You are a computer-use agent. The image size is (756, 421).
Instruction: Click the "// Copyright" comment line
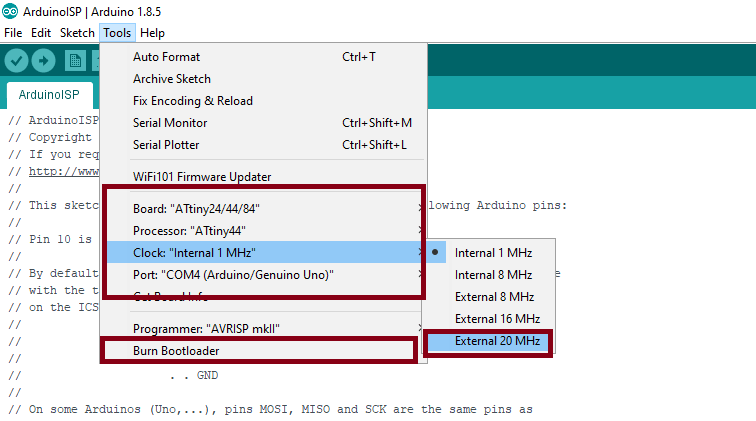click(50, 137)
